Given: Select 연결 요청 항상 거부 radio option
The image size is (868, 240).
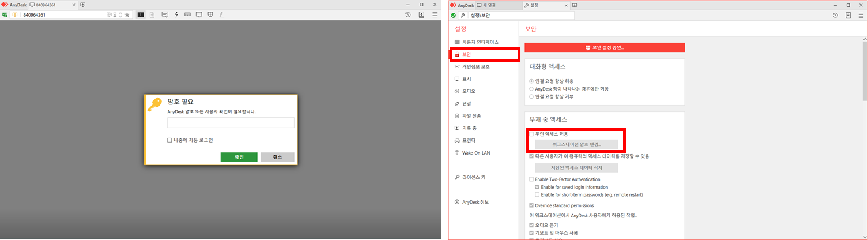Looking at the screenshot, I should click(x=531, y=96).
